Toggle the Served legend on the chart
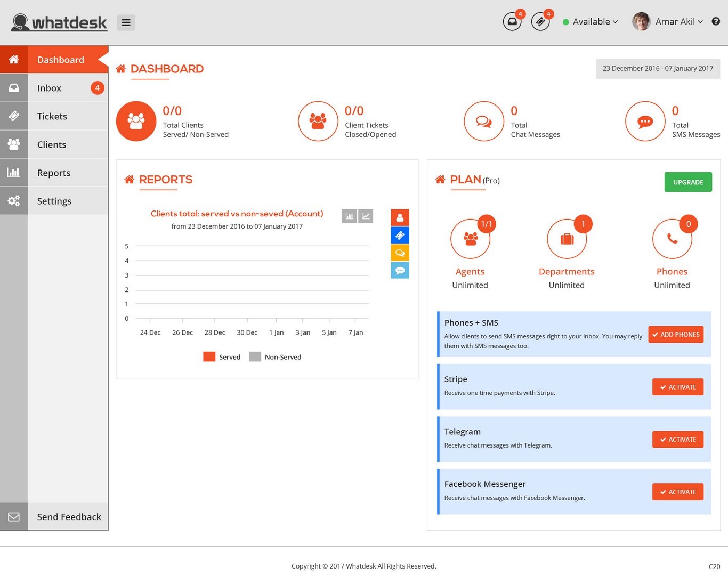This screenshot has width=728, height=584. click(x=222, y=356)
